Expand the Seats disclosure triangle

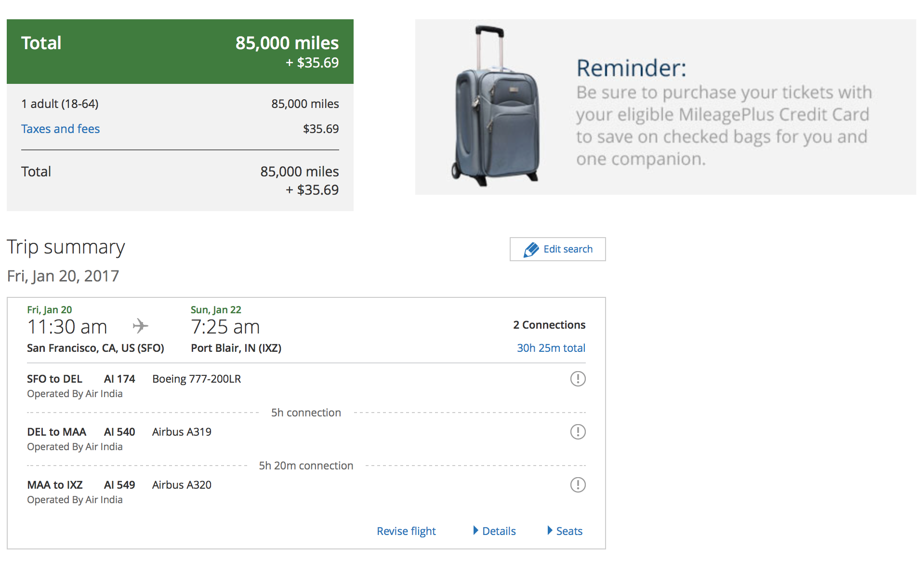click(550, 531)
